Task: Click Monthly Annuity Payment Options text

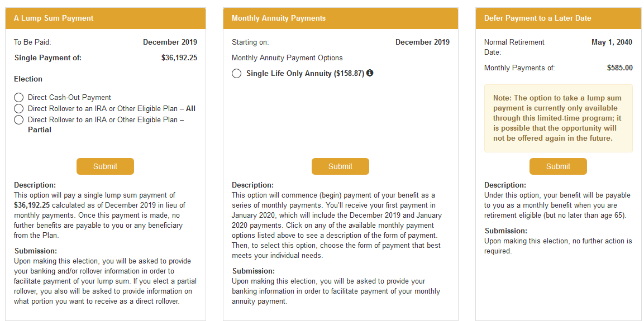Action: coord(287,58)
